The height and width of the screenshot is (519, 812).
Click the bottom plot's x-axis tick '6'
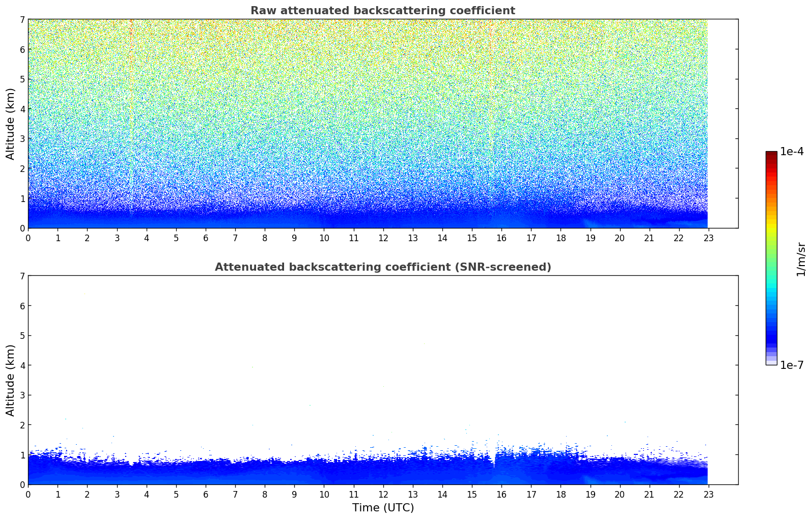pyautogui.click(x=206, y=494)
